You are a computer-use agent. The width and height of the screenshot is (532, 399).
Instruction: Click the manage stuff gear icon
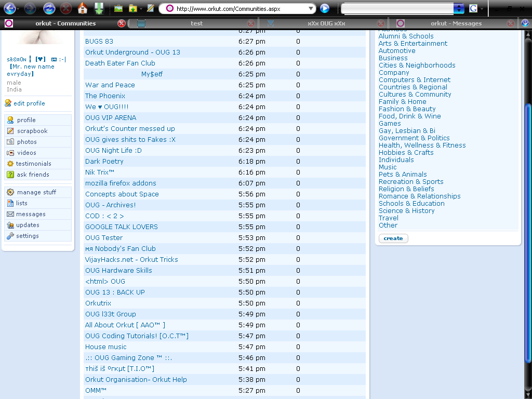point(10,192)
